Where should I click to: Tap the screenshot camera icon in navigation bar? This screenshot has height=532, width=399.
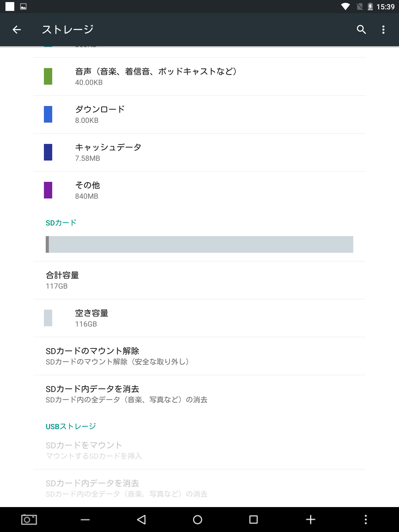point(29,520)
